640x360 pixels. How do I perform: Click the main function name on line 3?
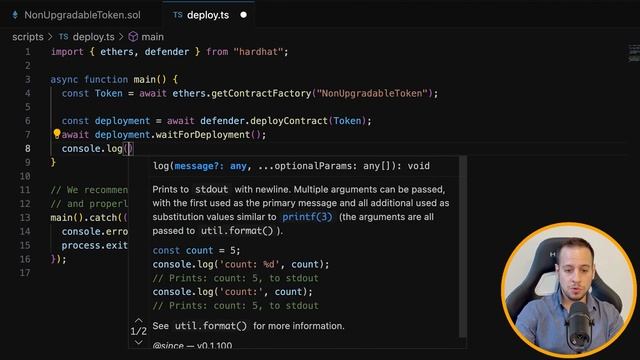click(144, 79)
